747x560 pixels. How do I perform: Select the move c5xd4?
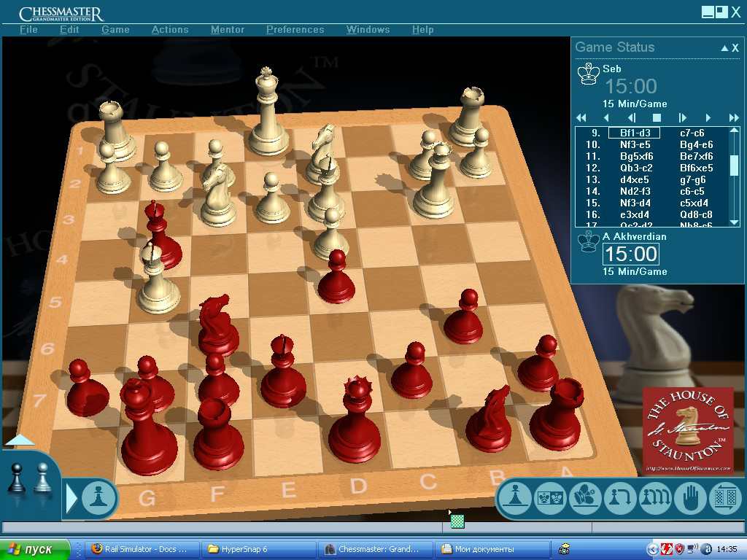point(694,203)
